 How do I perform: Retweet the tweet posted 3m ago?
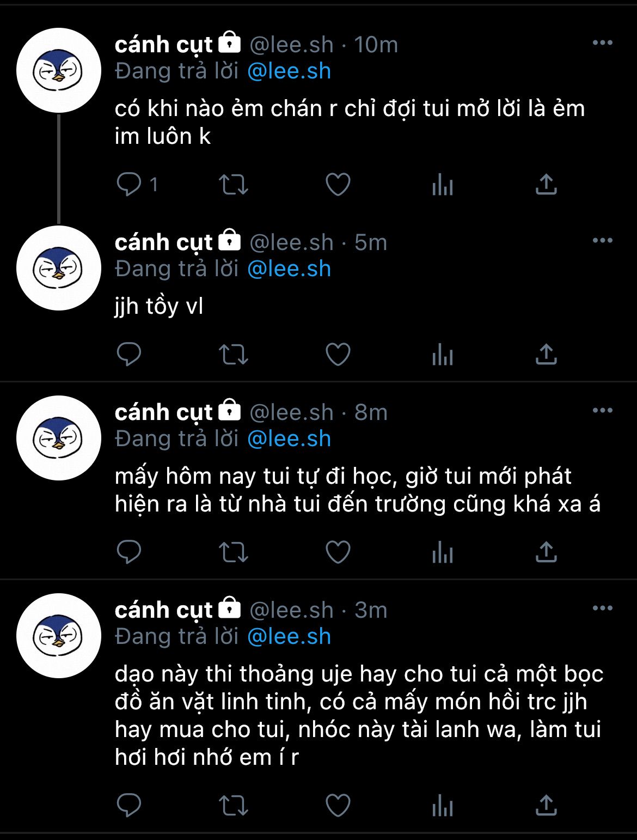pyautogui.click(x=234, y=805)
